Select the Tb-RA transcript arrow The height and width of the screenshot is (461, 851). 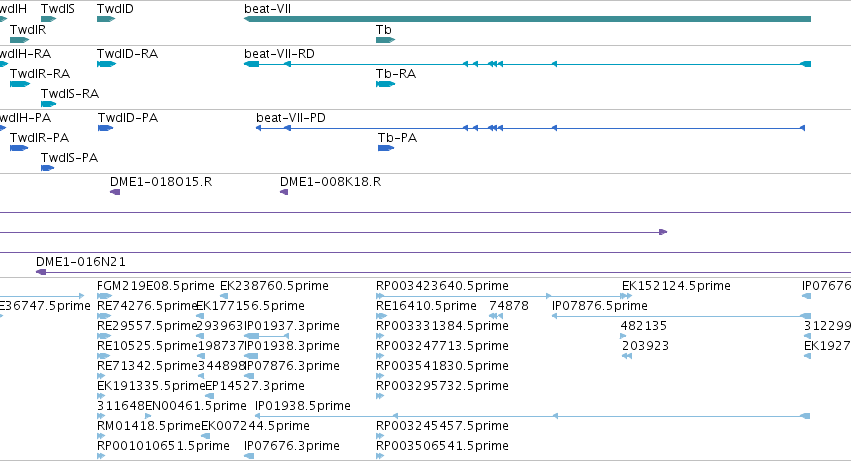pos(385,84)
